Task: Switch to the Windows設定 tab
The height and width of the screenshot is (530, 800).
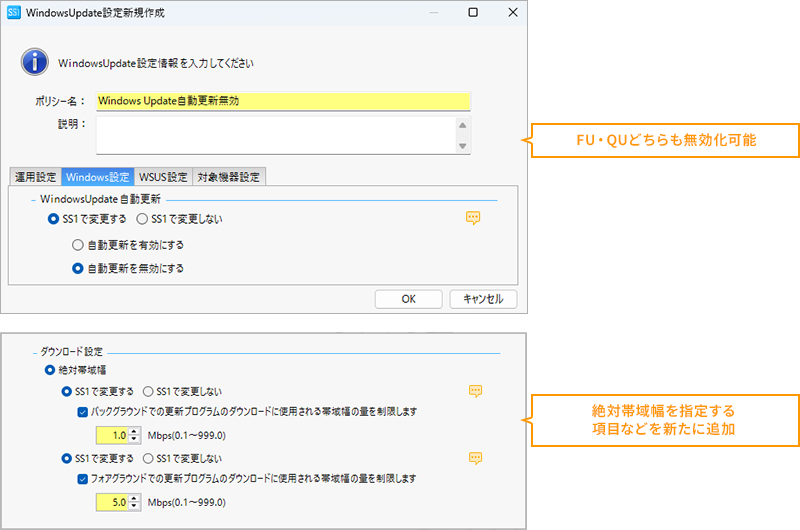Action: click(x=97, y=177)
